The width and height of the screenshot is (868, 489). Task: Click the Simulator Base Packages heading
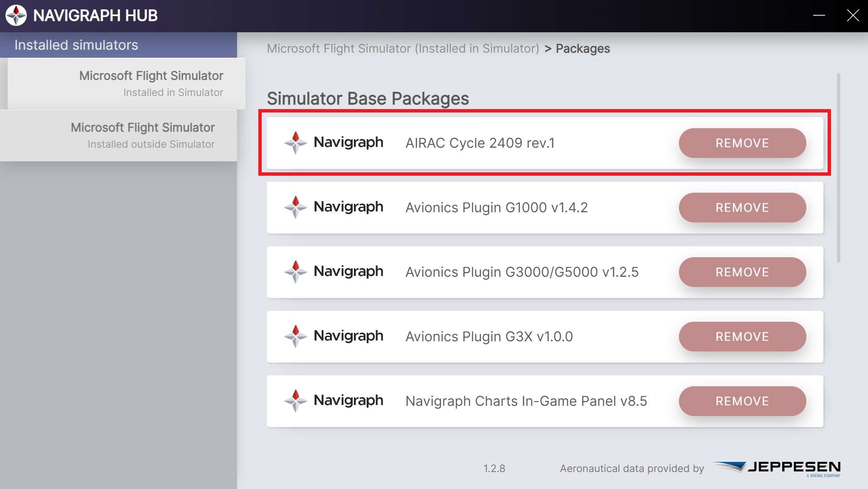[368, 98]
